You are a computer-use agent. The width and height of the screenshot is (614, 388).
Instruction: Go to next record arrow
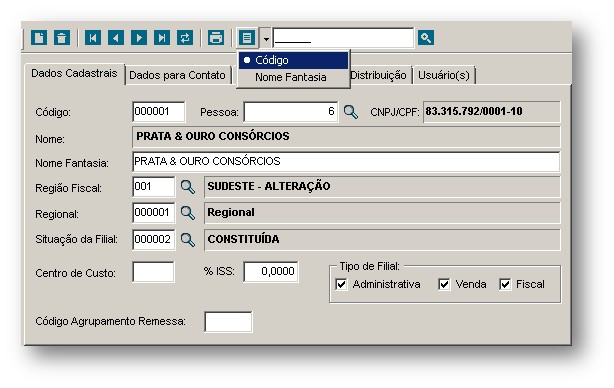pyautogui.click(x=139, y=38)
